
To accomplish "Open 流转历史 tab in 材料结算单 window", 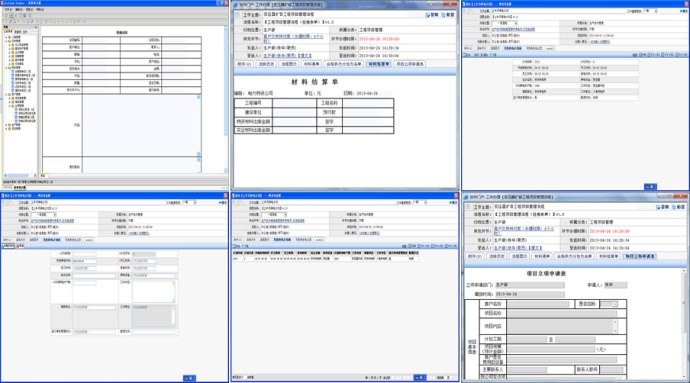I will [x=266, y=64].
